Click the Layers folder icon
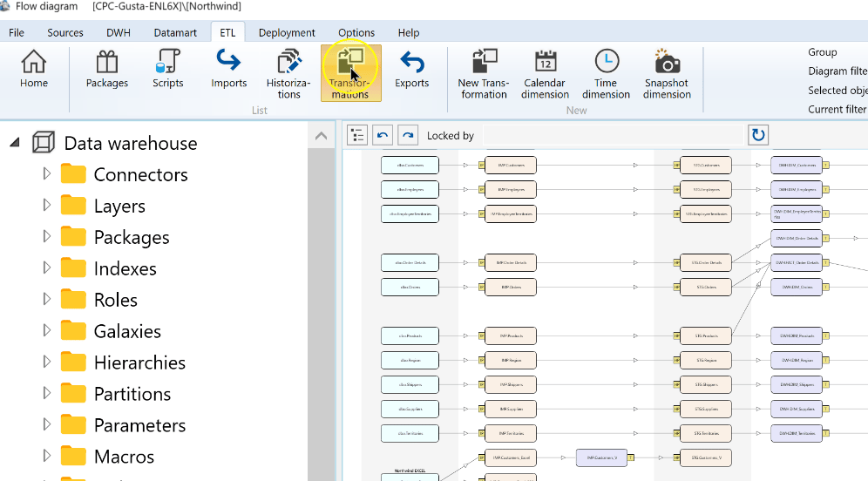Viewport: 868px width, 481px height. pyautogui.click(x=73, y=206)
